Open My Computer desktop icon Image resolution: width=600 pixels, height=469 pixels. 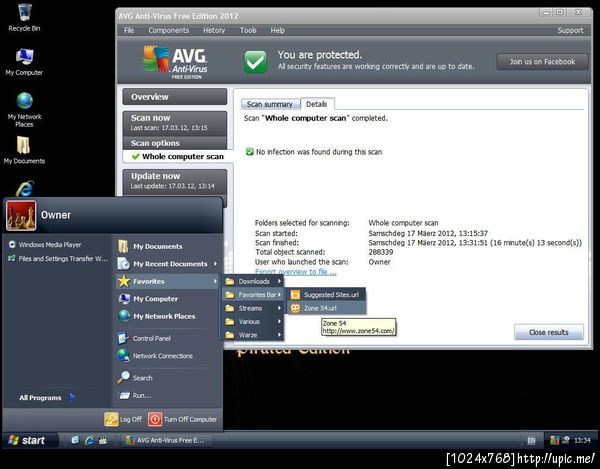[24, 62]
